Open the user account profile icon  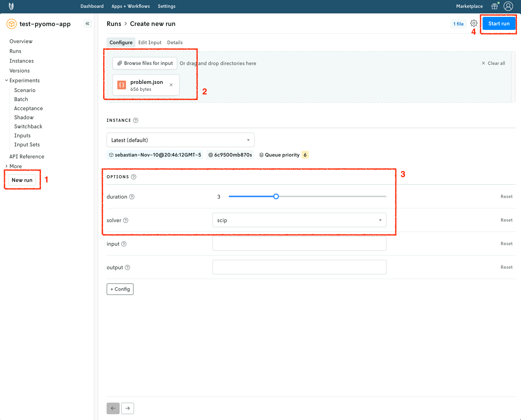point(508,6)
